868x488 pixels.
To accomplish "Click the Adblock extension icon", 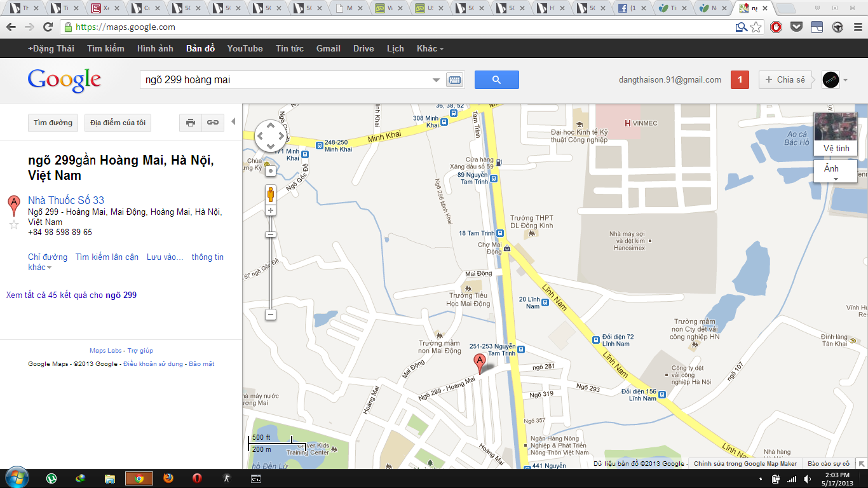I will [776, 27].
